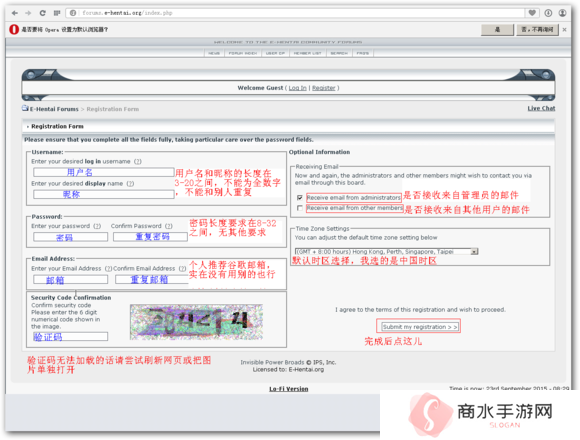The image size is (580, 440).
Task: Open the speed dial grid icon
Action: 57,13
